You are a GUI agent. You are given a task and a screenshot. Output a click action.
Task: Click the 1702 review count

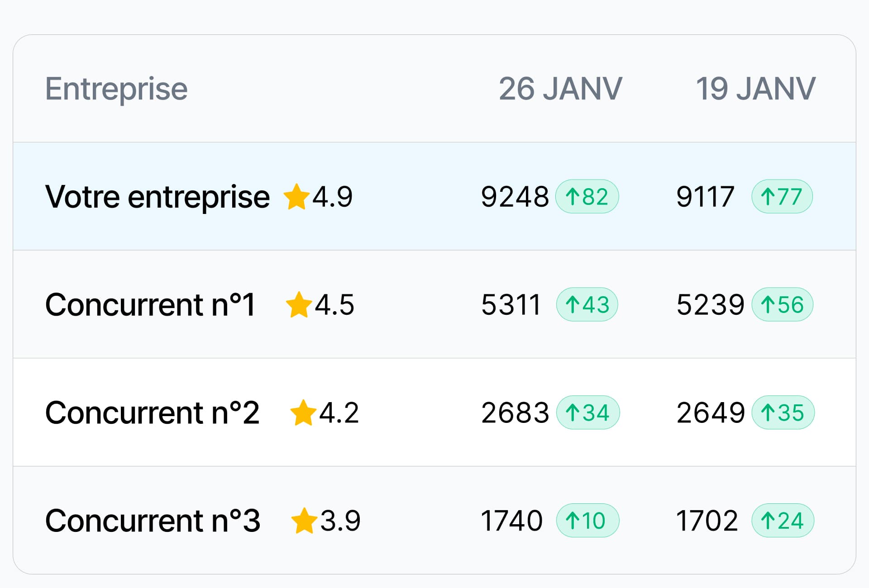click(707, 521)
